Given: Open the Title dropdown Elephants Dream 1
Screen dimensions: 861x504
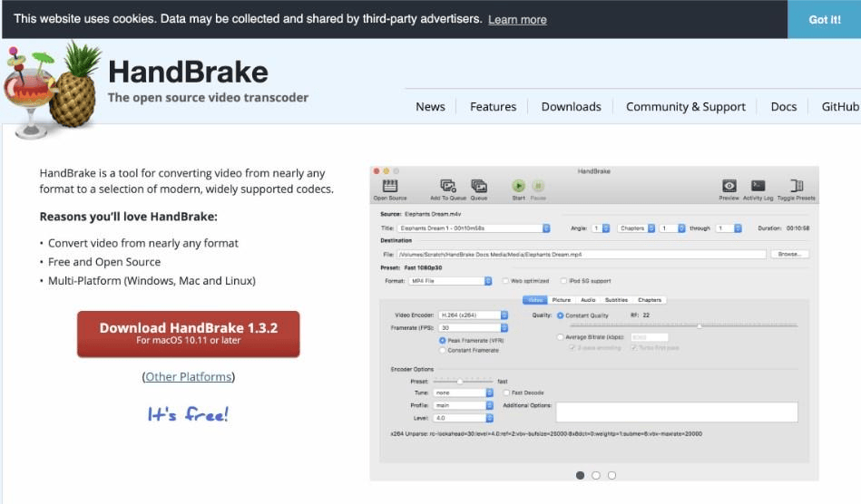Looking at the screenshot, I should [x=474, y=228].
